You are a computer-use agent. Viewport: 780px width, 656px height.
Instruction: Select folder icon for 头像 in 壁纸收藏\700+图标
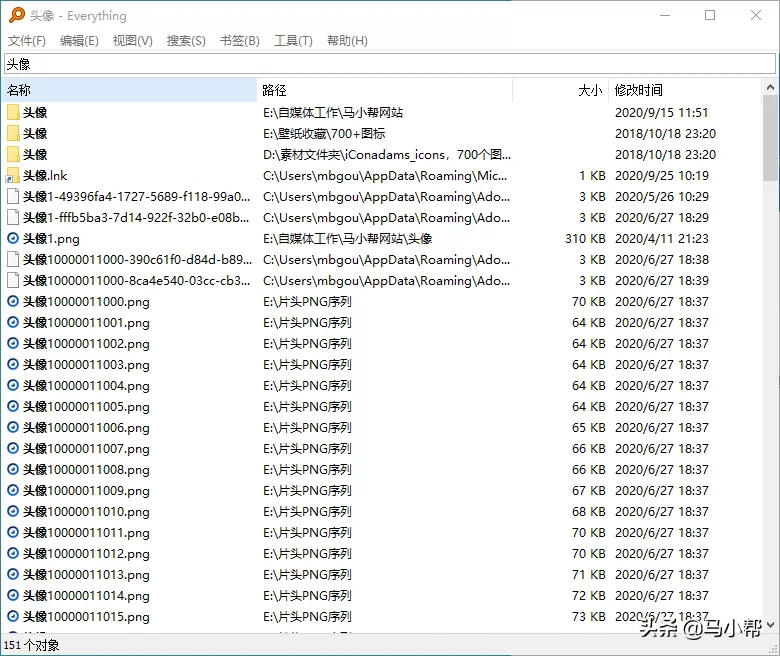pyautogui.click(x=13, y=133)
